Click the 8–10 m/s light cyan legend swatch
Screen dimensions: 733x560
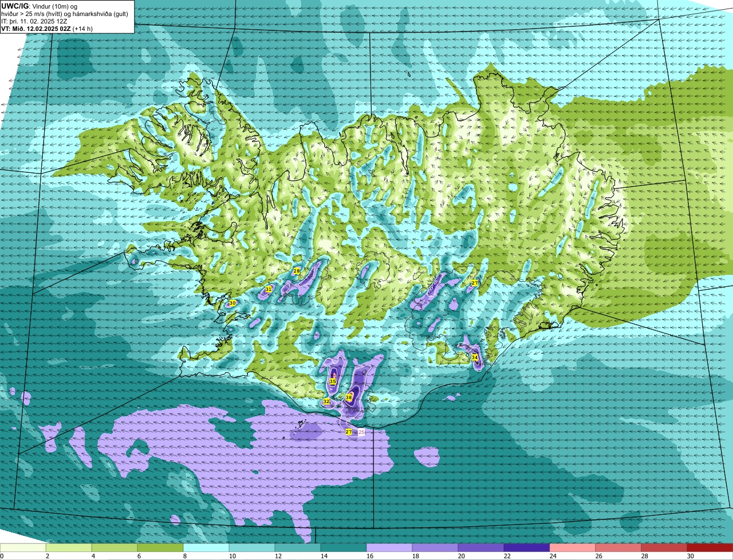[206, 547]
